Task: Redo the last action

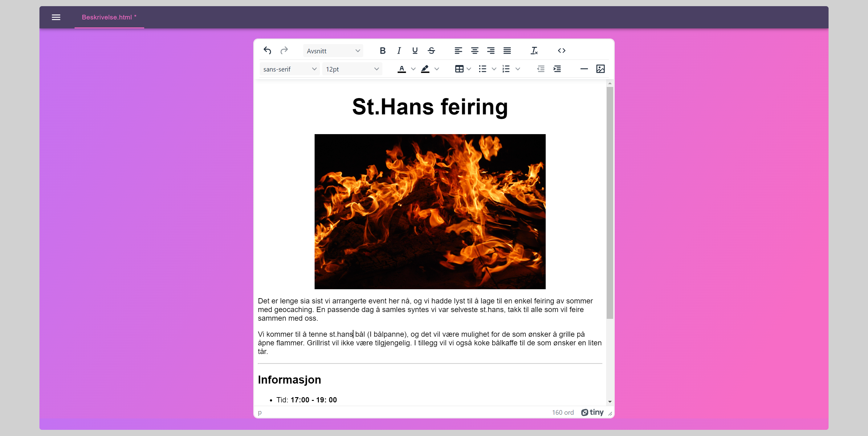Action: (x=284, y=51)
